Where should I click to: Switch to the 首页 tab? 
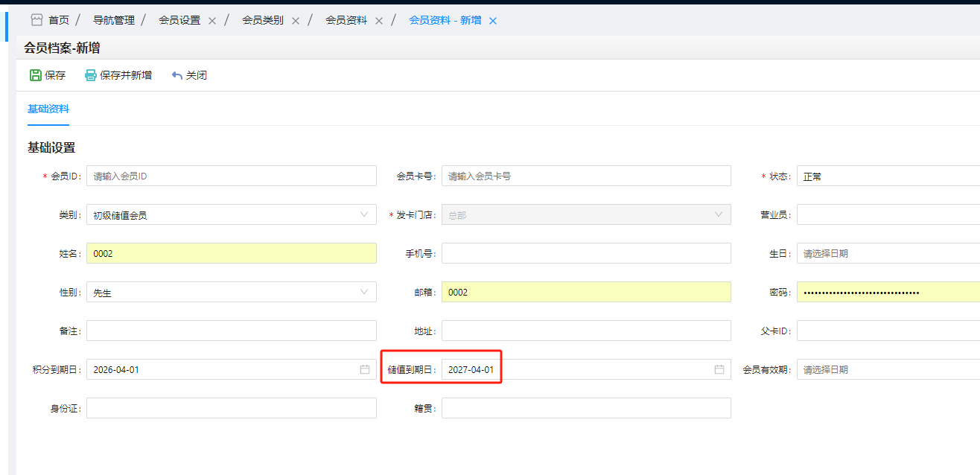pos(59,20)
